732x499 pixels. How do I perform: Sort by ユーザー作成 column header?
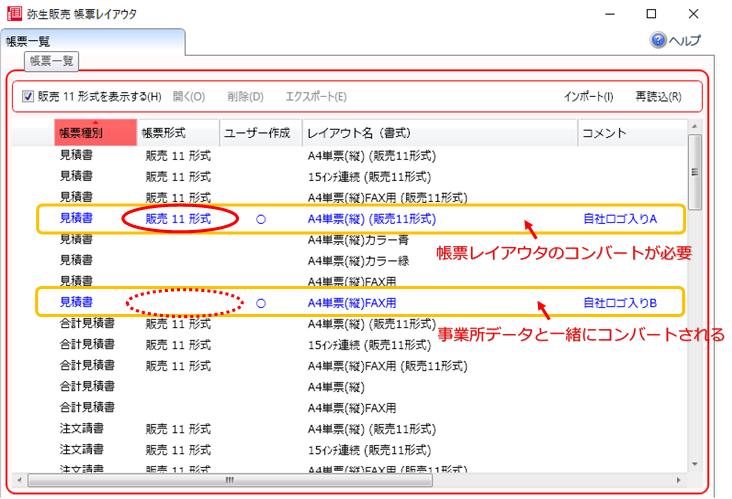click(x=261, y=133)
